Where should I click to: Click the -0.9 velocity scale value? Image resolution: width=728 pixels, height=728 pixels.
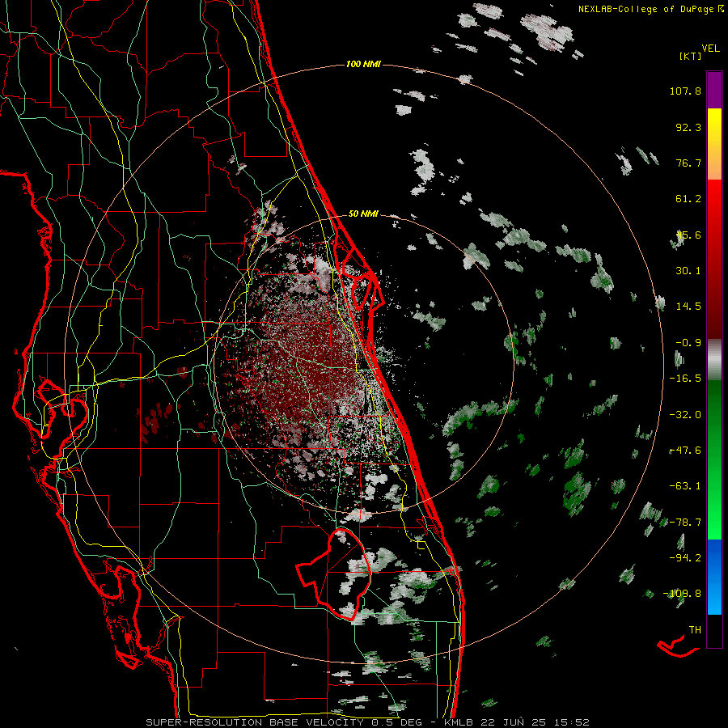(688, 343)
